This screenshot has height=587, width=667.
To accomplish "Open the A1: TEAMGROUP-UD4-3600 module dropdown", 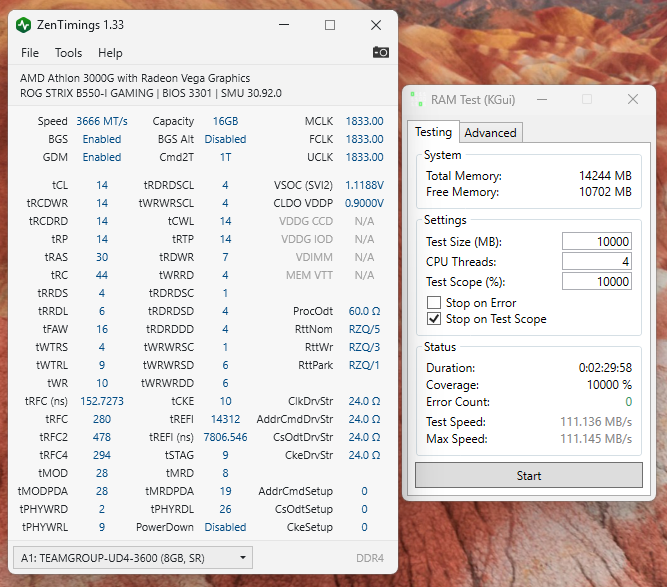I will pyautogui.click(x=133, y=558).
